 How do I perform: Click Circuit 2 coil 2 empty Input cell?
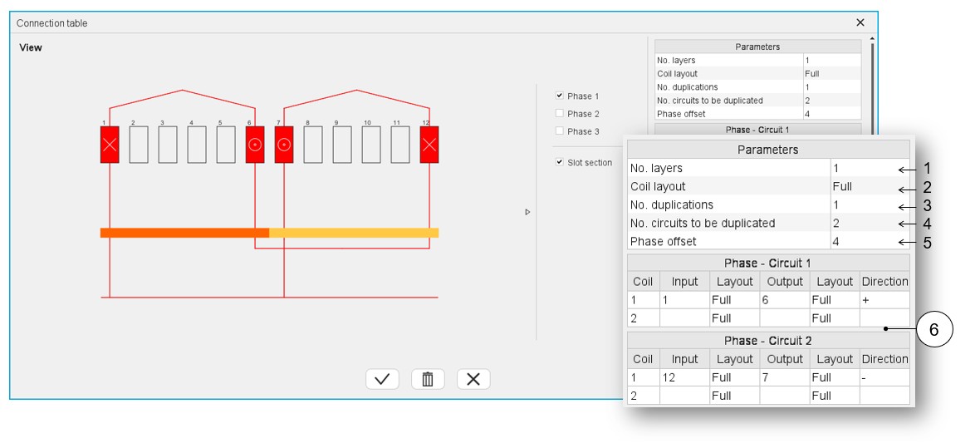coord(684,396)
